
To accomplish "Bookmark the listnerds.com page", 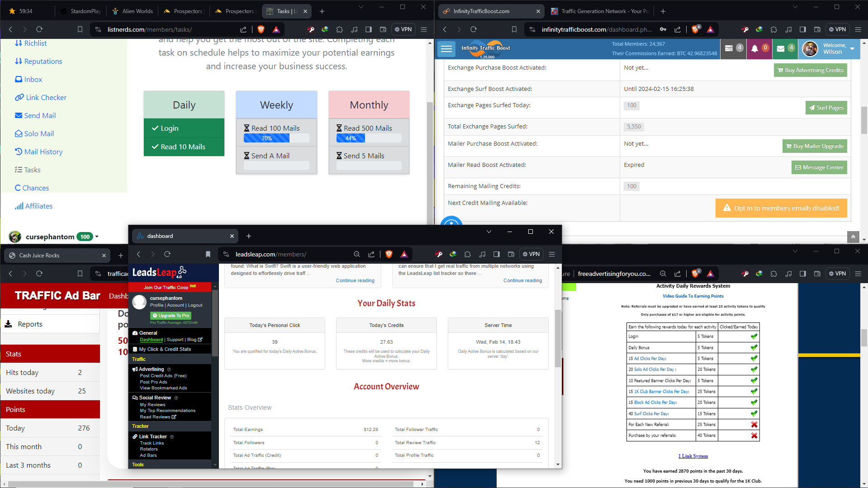I will pyautogui.click(x=80, y=29).
